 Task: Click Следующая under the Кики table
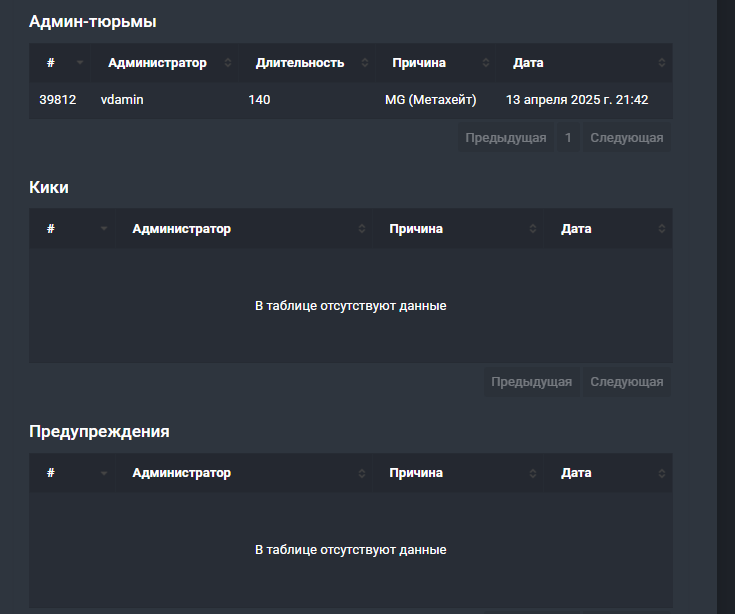tap(627, 382)
